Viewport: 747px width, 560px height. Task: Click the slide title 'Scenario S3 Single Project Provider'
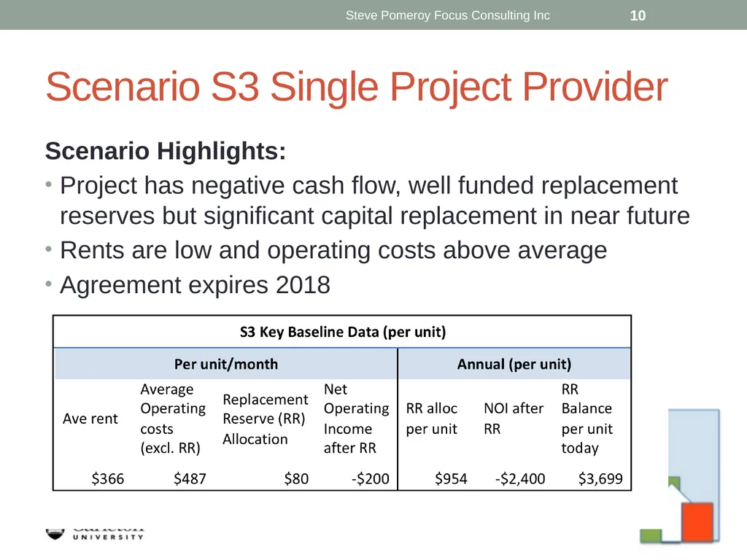pos(356,87)
